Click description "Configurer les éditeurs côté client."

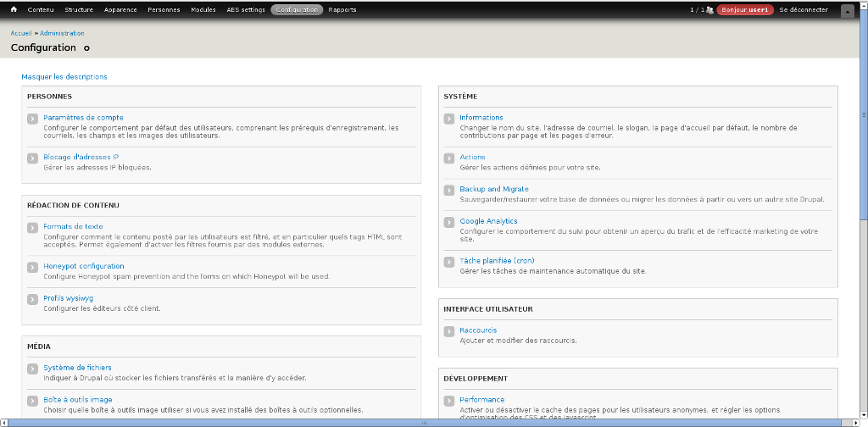pyautogui.click(x=102, y=308)
